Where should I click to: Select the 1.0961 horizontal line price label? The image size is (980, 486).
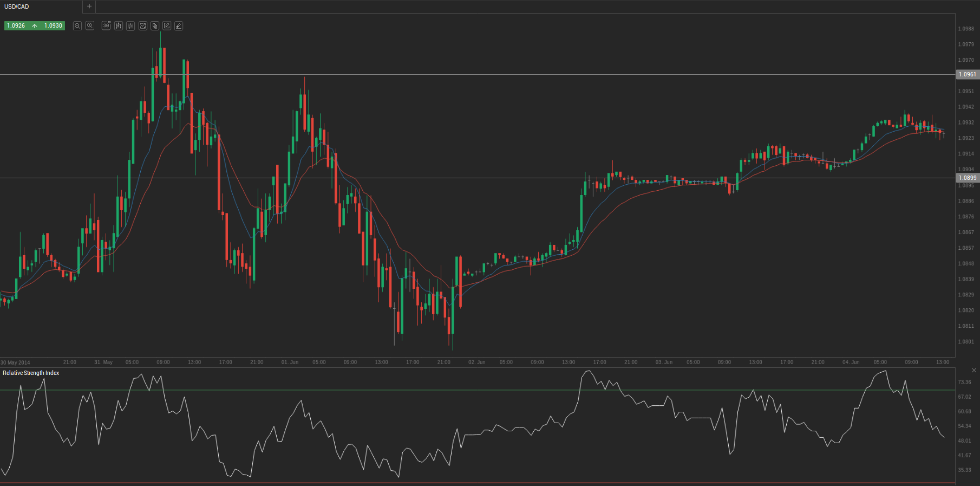[x=968, y=74]
